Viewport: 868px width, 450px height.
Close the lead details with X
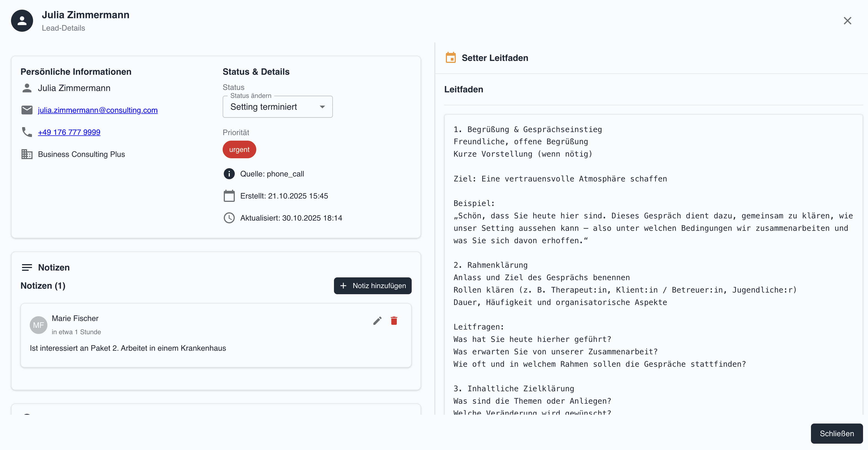click(x=847, y=21)
